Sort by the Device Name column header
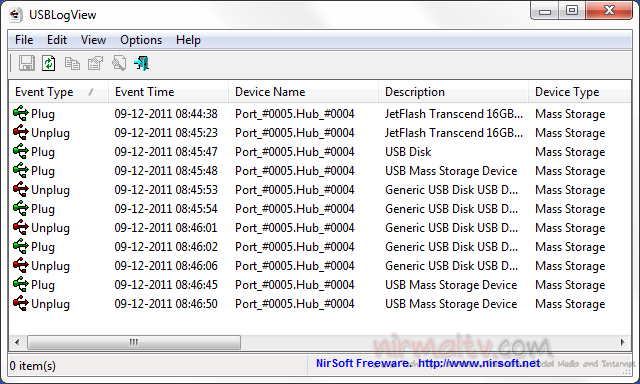Screen dimensions: 640x384 [x=304, y=92]
